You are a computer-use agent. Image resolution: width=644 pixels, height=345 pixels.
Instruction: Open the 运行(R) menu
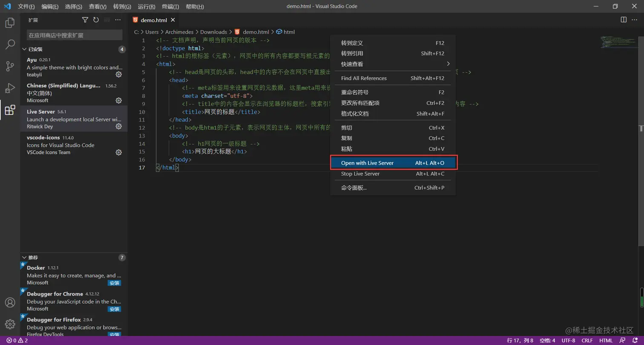point(147,6)
